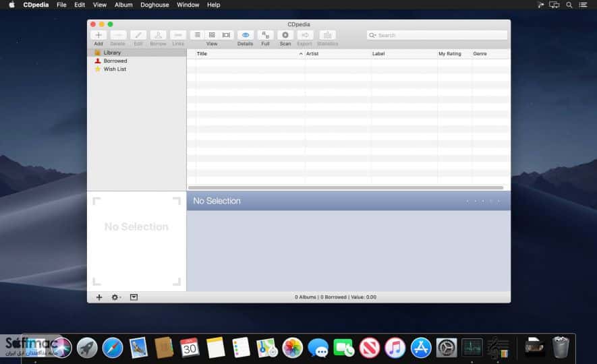Click the AirPlay display menu bar icon
This screenshot has width=597, height=364.
[x=554, y=5]
